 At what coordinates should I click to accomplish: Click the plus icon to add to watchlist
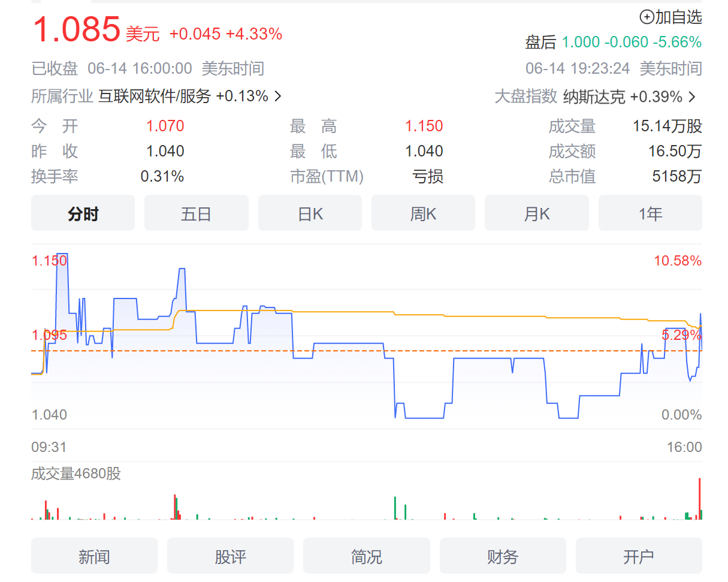point(647,17)
